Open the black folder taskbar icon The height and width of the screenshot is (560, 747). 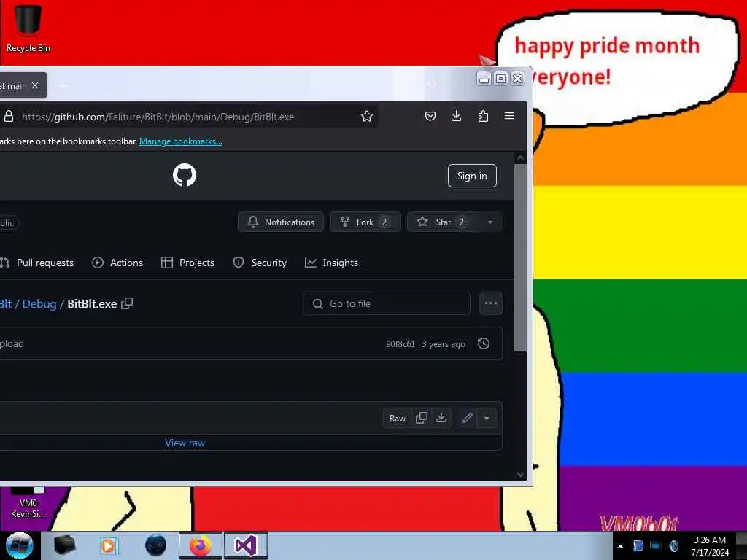(64, 545)
